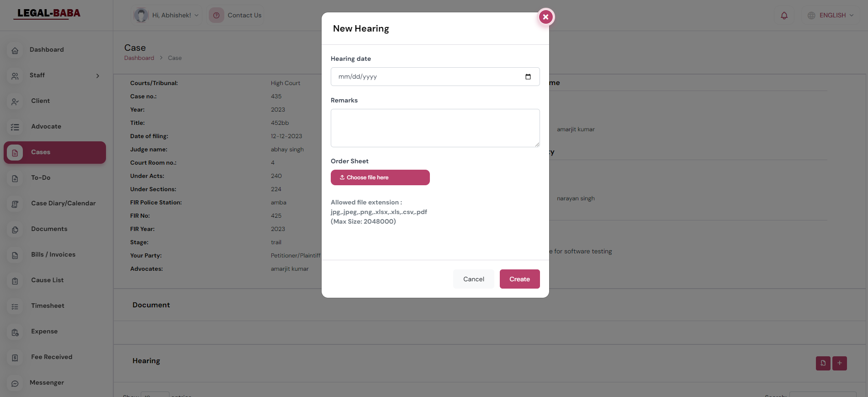Focus the Remarks text area
Viewport: 868px width, 397px height.
(x=435, y=128)
